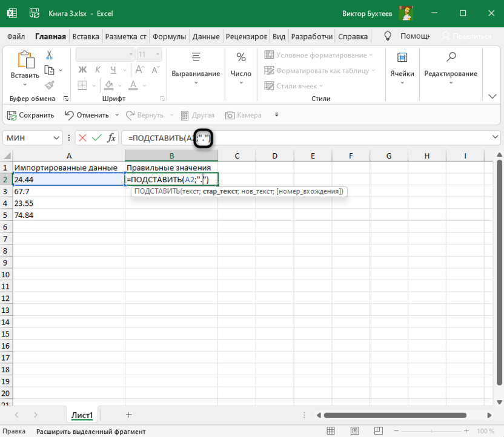Switch to the Формулы tab
Screen dimensions: 504x437
point(169,36)
